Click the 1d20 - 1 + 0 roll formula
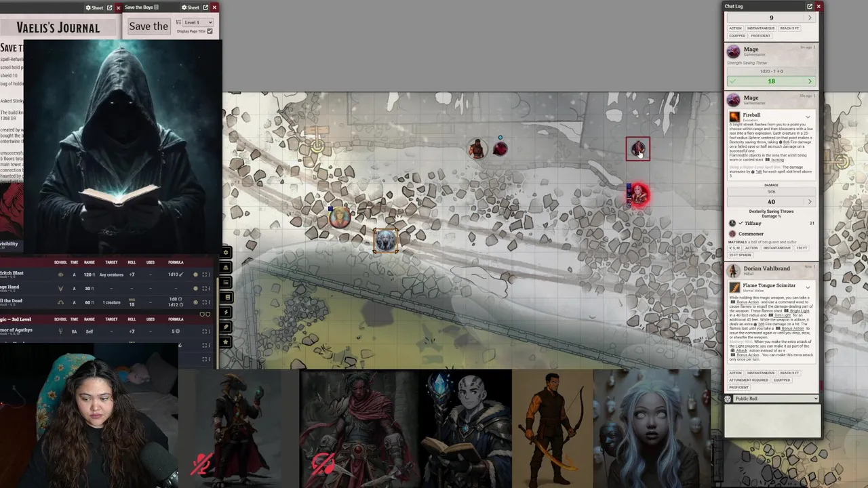The image size is (868, 488). [771, 71]
